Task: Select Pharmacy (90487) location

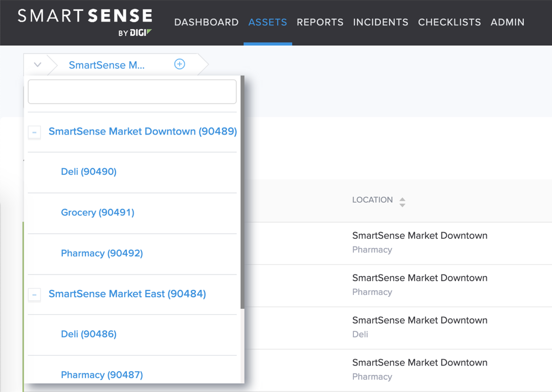Action: [x=102, y=375]
